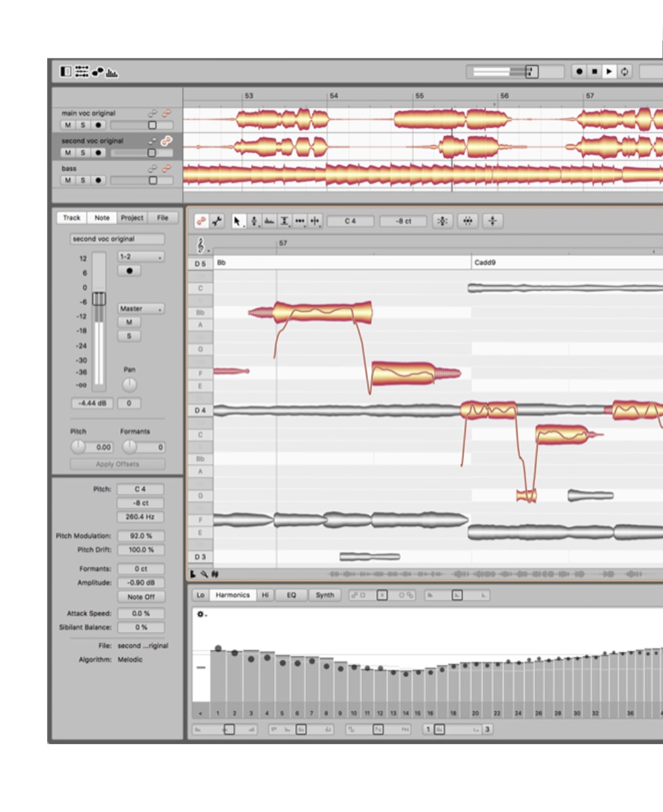The height and width of the screenshot is (812, 663).
Task: Start playback with the Play button
Action: tap(609, 71)
